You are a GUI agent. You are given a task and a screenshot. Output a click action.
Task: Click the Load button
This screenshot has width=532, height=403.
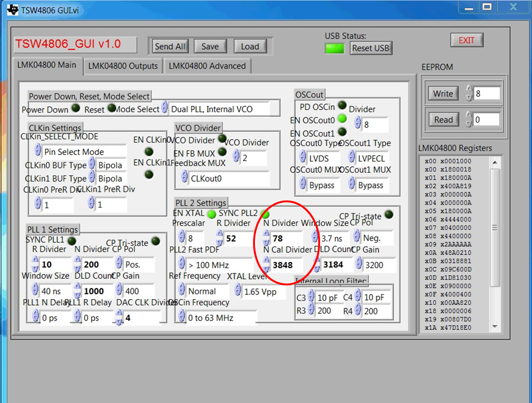point(250,46)
